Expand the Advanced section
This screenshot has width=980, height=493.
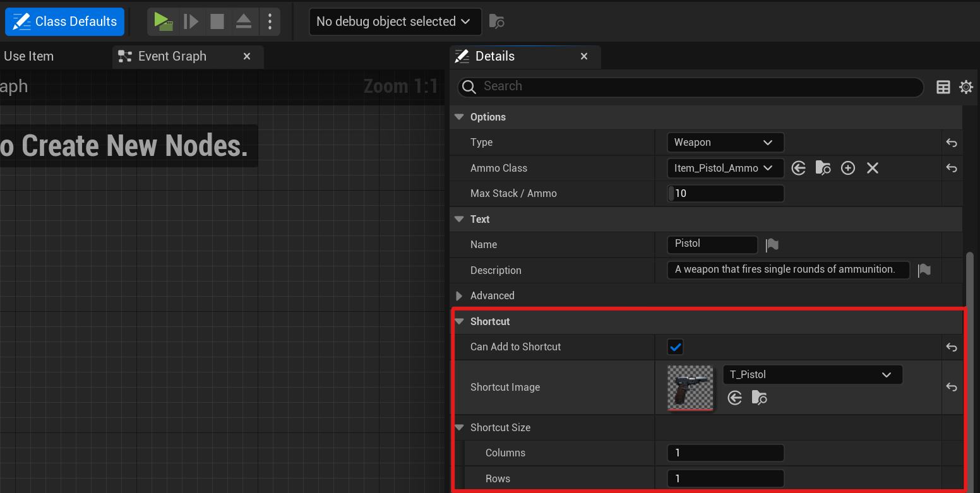[459, 295]
